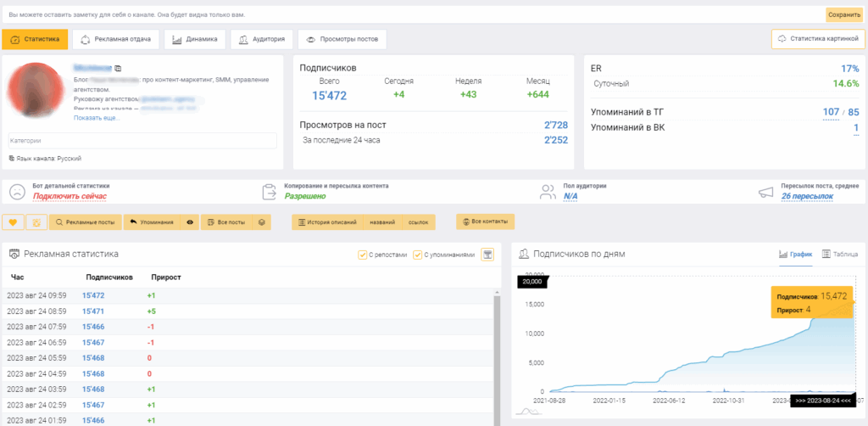Click the stack icon beside Все посты
Screen dimensions: 868x426
pyautogui.click(x=262, y=222)
